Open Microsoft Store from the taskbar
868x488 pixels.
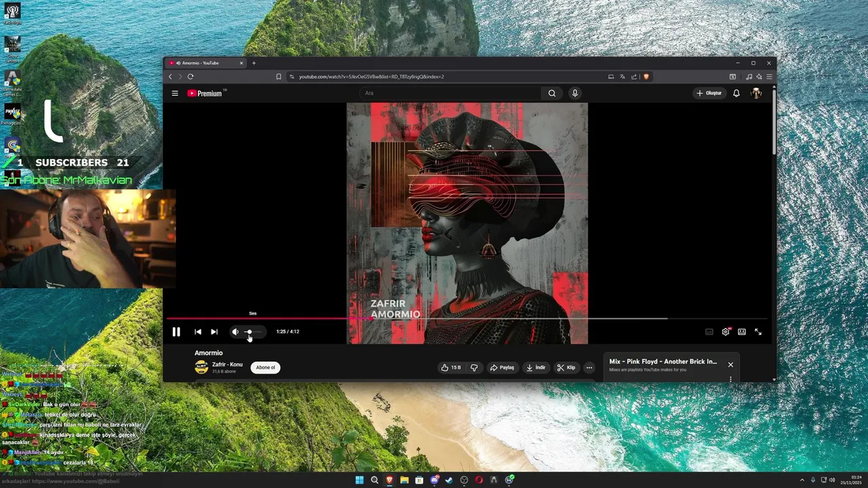click(x=419, y=480)
